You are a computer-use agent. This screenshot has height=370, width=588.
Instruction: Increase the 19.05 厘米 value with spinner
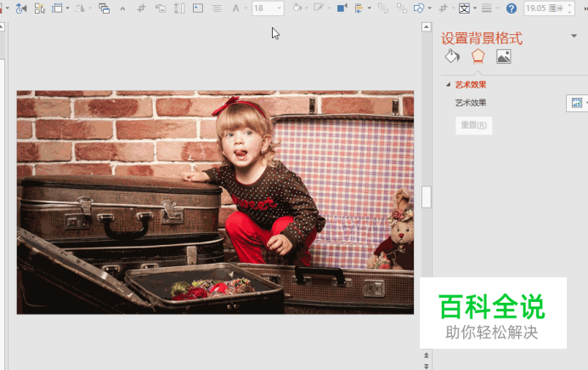(x=570, y=5)
